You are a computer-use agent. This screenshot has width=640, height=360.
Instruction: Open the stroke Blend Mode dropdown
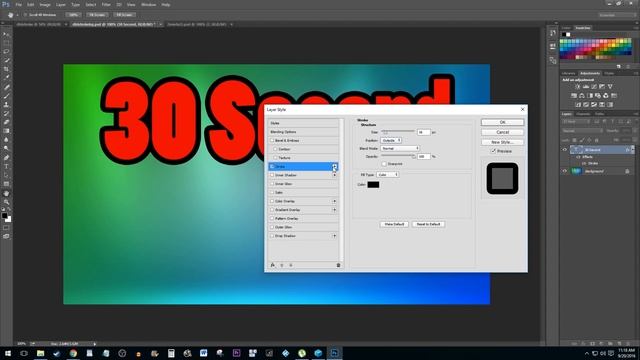(400, 149)
